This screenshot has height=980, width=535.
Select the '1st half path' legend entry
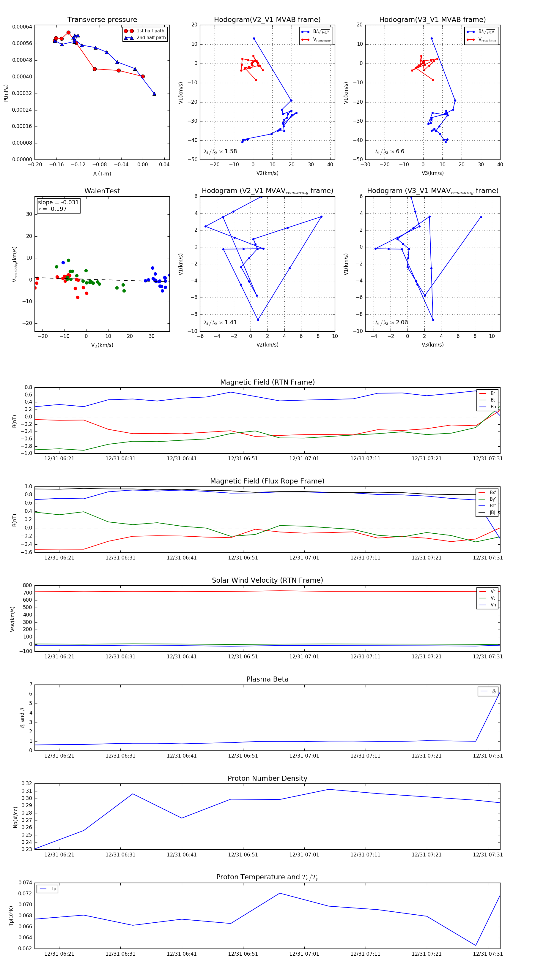(145, 31)
